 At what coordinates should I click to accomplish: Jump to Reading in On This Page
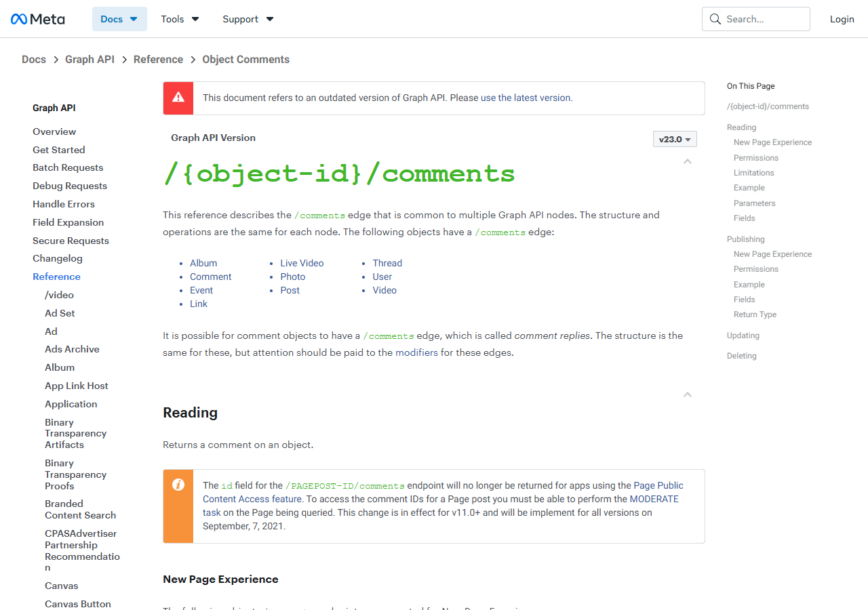(x=741, y=127)
